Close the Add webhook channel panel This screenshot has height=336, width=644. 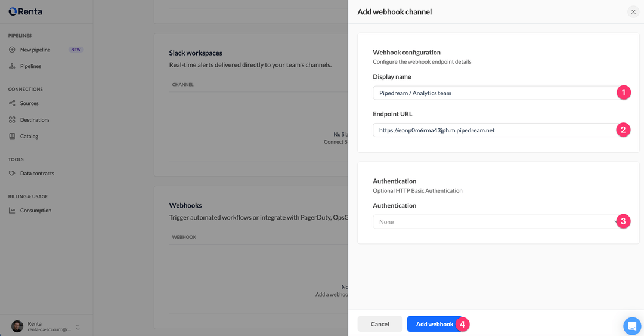pos(633,12)
